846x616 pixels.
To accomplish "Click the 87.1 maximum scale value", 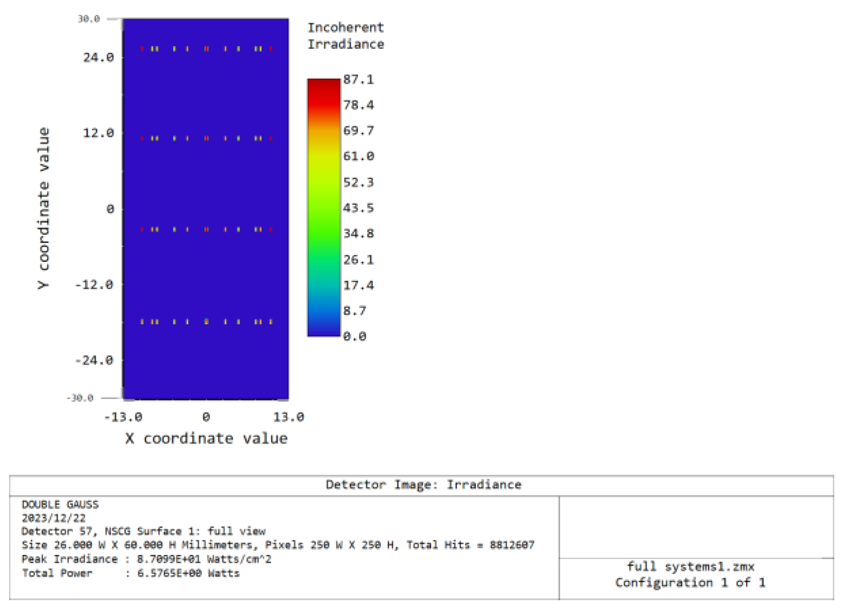I will pyautogui.click(x=358, y=79).
